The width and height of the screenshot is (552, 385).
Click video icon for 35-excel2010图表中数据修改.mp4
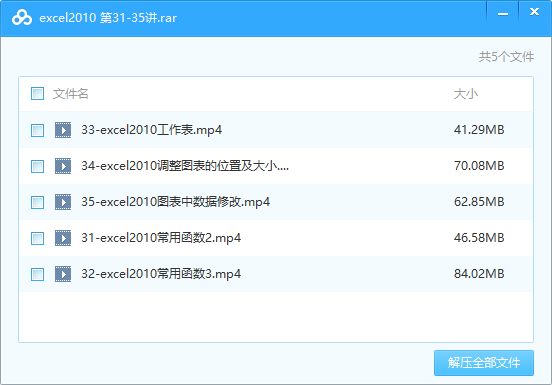(x=63, y=202)
